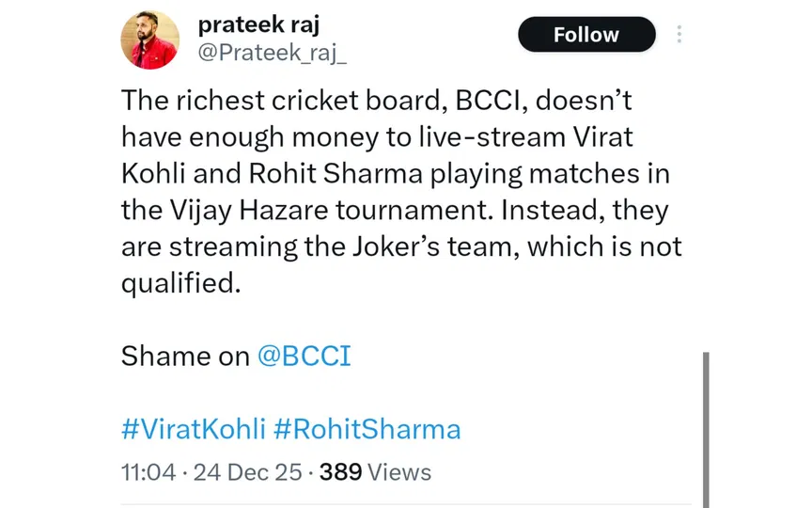Click prateek raj's profile picture
812x508 pixels.
coord(150,40)
